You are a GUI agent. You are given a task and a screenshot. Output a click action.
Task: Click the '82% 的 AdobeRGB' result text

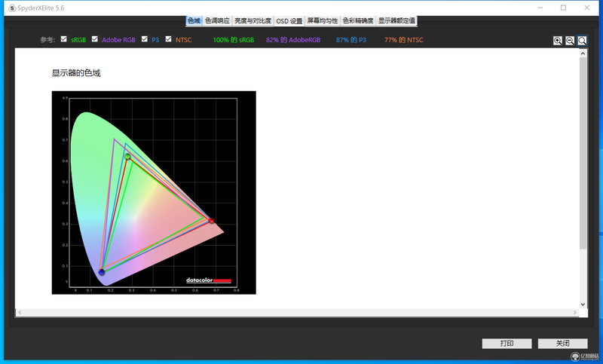[x=293, y=40]
